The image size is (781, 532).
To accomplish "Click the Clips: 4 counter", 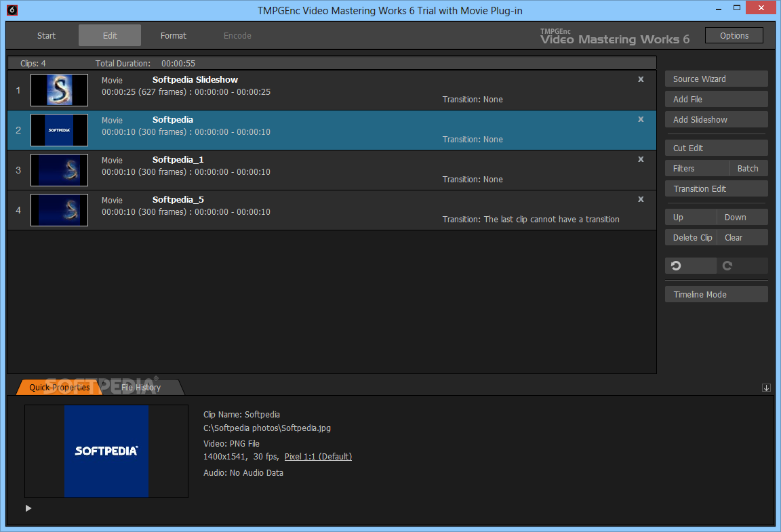I will [33, 63].
